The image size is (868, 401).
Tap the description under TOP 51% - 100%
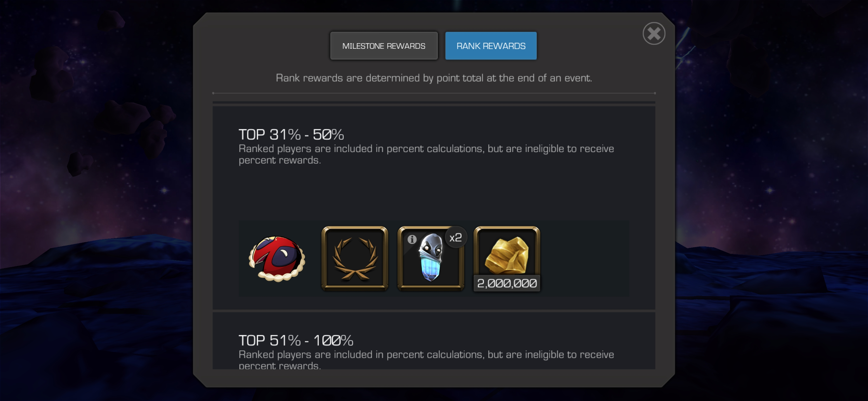pyautogui.click(x=426, y=360)
